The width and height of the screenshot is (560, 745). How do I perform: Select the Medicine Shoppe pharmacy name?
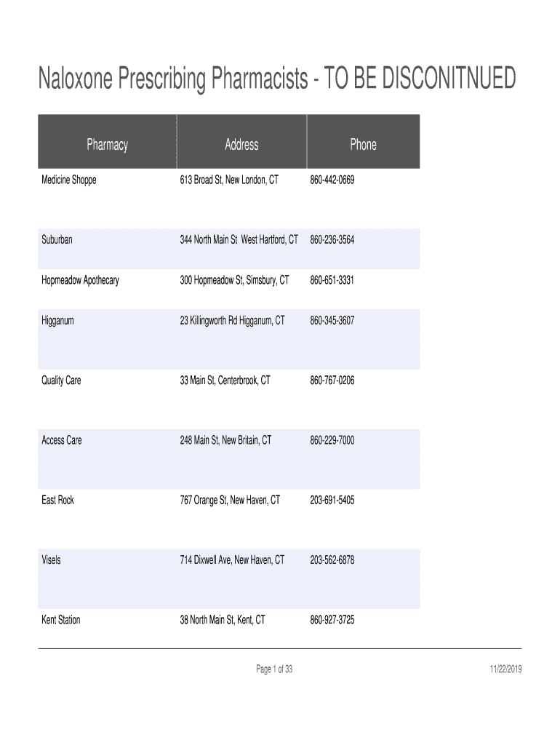click(x=68, y=180)
